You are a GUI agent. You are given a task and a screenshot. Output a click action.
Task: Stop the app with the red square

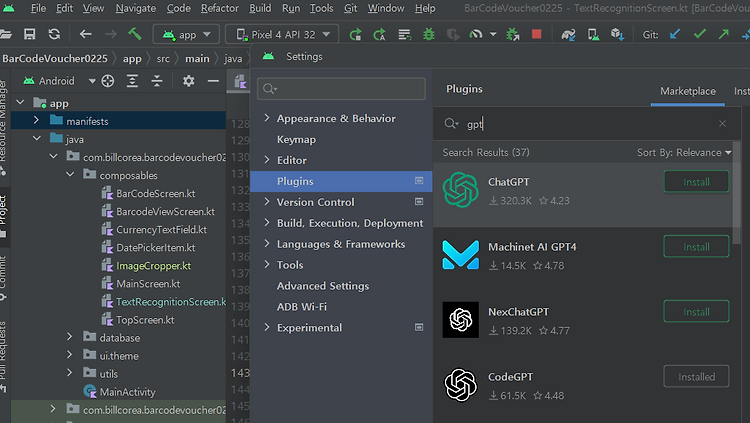[537, 34]
